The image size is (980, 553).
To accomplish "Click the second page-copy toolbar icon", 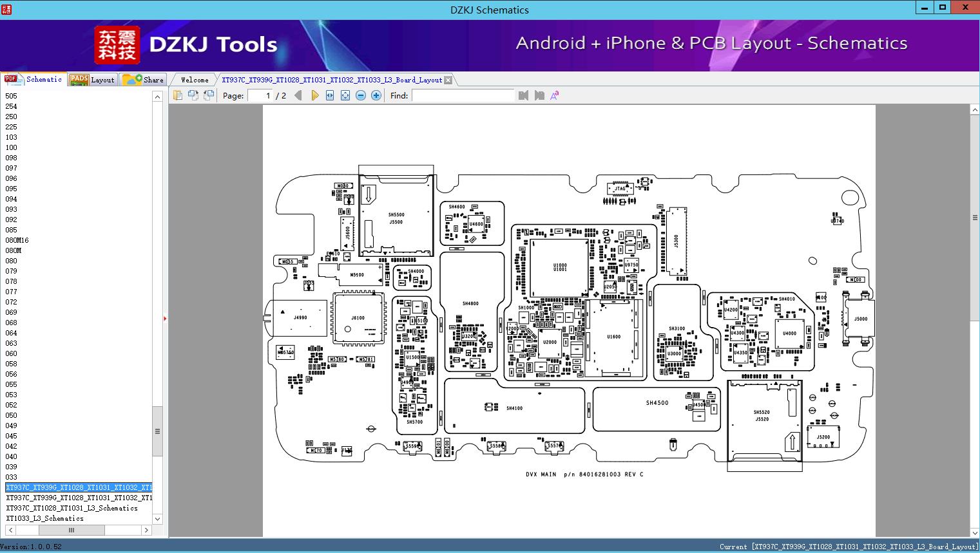I will (x=193, y=95).
